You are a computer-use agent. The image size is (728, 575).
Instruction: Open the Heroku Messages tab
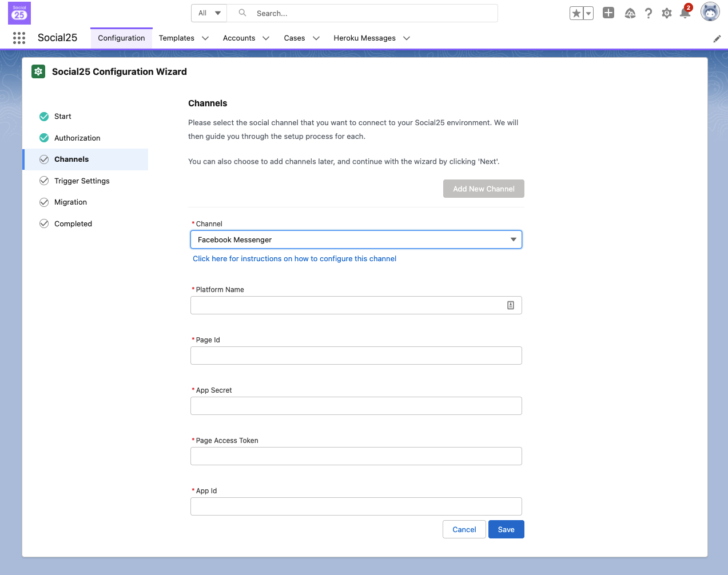364,38
